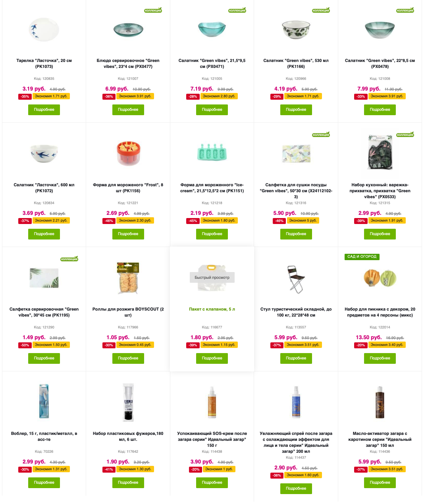Open the Салатник "Ласточка", 600 мл product link
The width and height of the screenshot is (424, 504).
(x=44, y=188)
